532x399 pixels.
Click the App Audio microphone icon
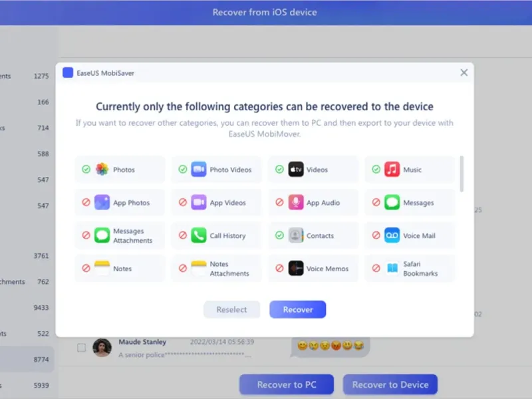[x=295, y=202]
